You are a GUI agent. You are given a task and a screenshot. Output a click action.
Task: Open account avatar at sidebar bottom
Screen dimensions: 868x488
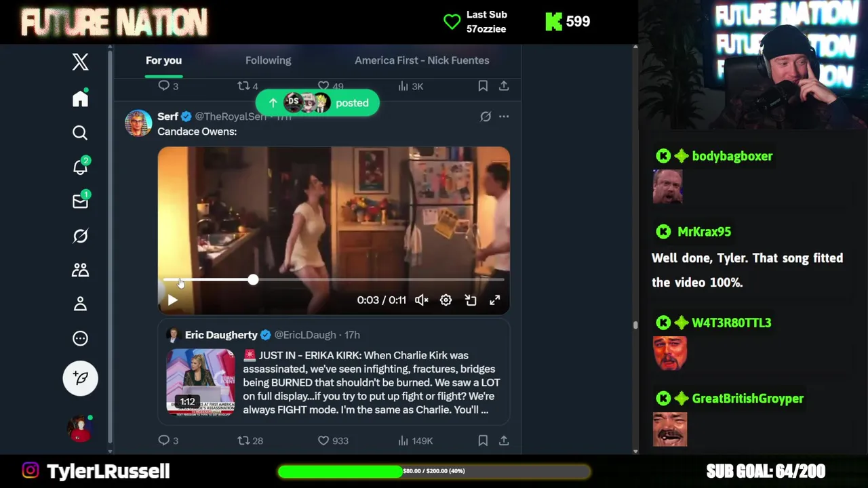pyautogui.click(x=79, y=429)
